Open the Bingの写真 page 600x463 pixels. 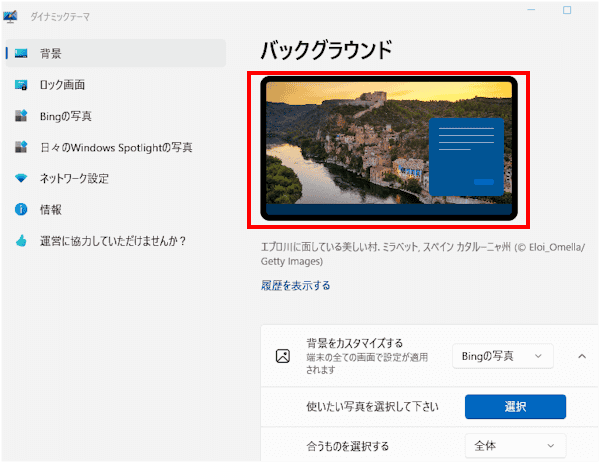pyautogui.click(x=116, y=116)
